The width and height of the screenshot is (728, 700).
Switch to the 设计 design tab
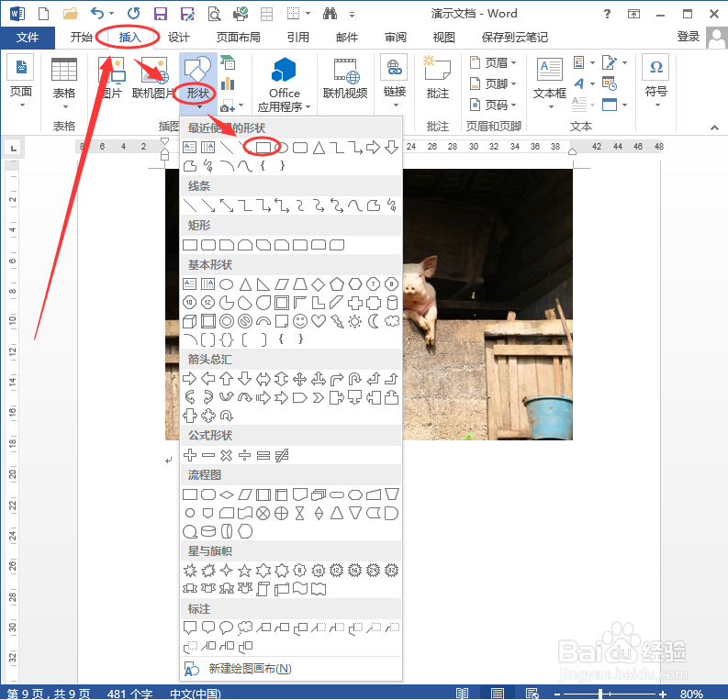[x=178, y=37]
